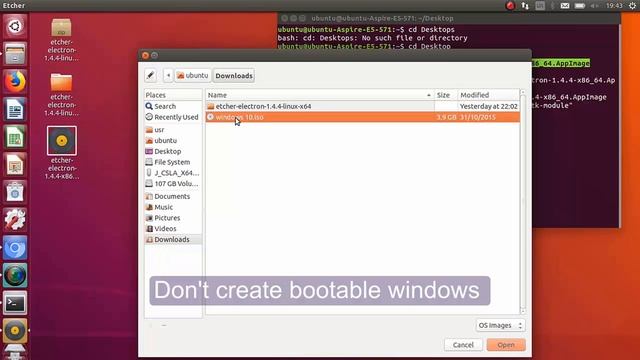This screenshot has height=360, width=640.
Task: Select Downloads in Places sidebar
Action: point(173,240)
